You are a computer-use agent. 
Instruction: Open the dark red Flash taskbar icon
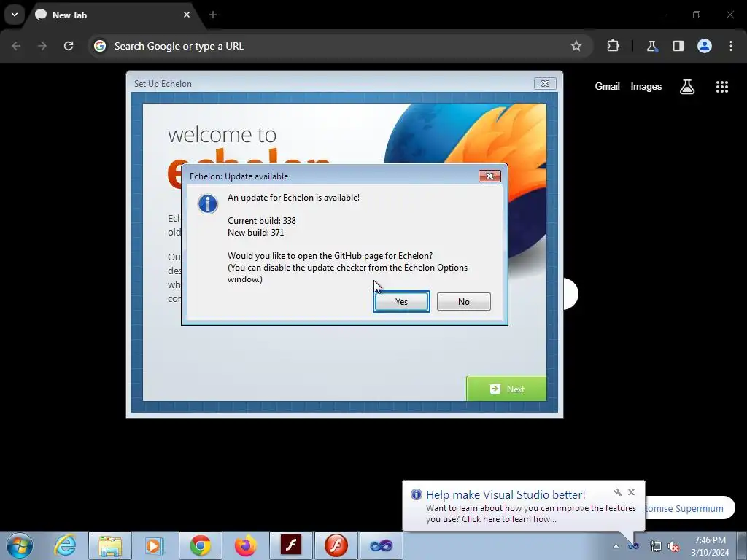(291, 545)
